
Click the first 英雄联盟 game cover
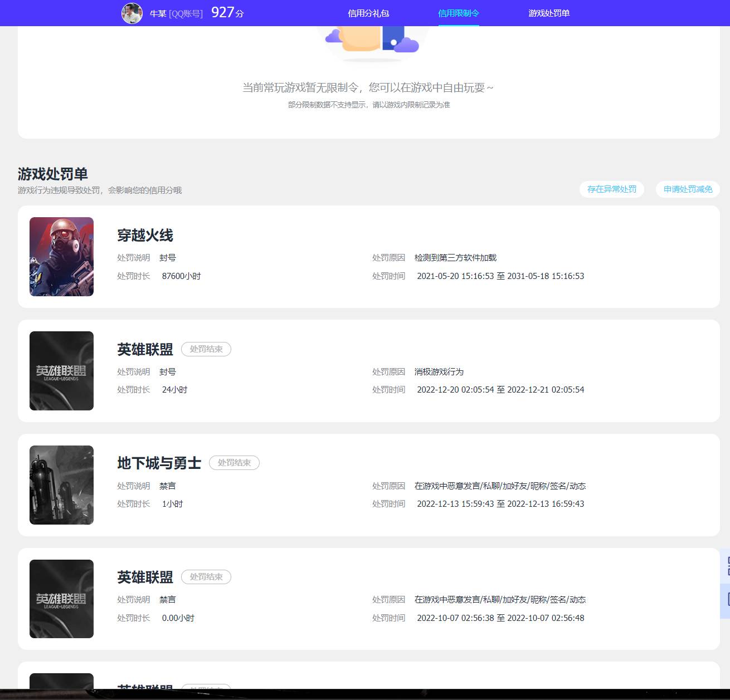61,371
